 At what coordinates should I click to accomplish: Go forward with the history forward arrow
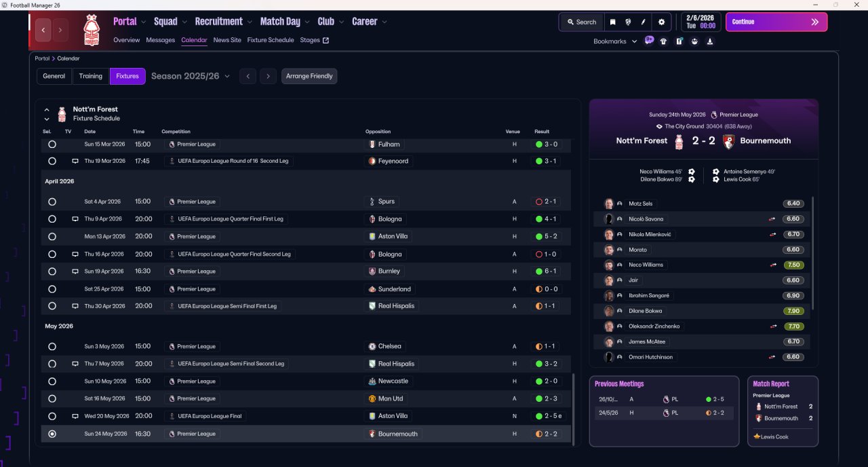(x=60, y=30)
